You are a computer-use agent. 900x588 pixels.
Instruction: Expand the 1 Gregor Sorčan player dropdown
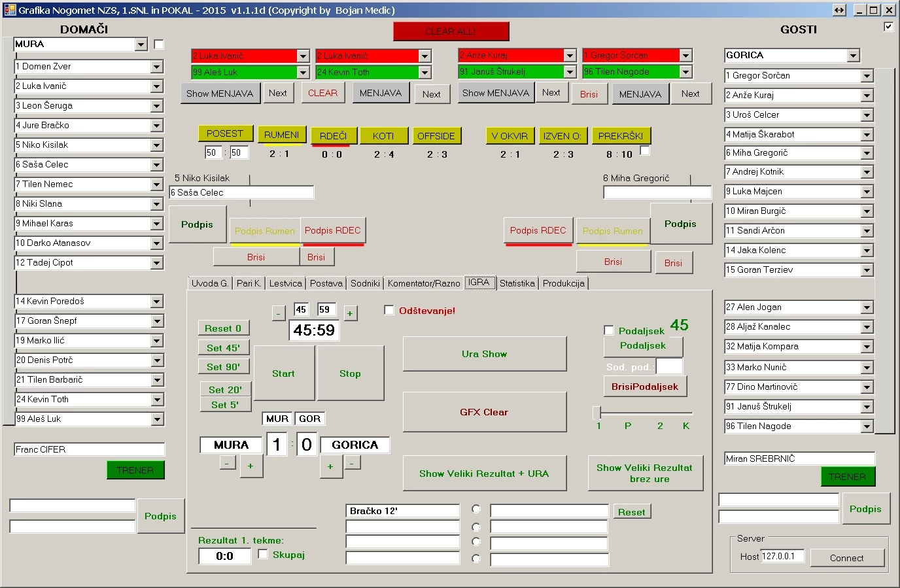point(867,75)
